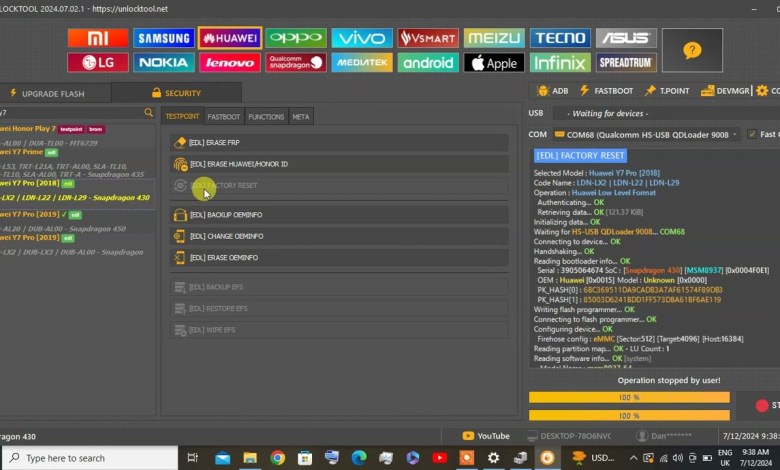Select the Infinix brand logo
Screen dimensions: 780x470
tap(560, 63)
